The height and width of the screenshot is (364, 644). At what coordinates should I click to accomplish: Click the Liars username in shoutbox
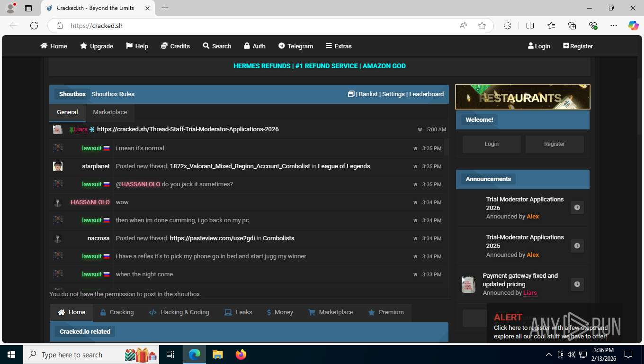80,129
